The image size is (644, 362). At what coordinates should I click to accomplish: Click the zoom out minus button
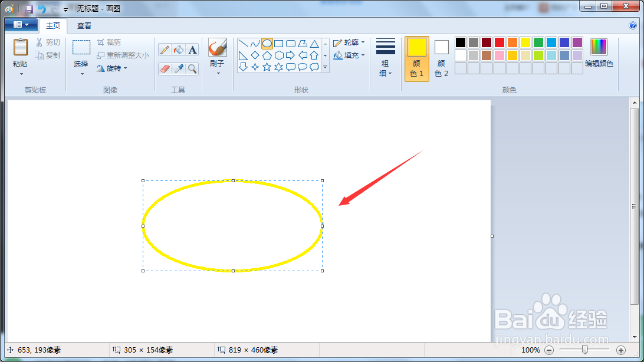[549, 350]
